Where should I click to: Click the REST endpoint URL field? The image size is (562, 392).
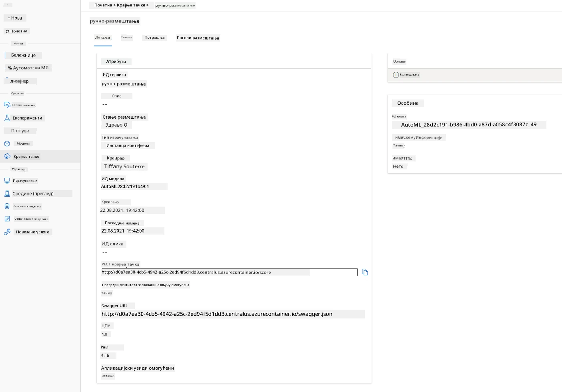229,272
